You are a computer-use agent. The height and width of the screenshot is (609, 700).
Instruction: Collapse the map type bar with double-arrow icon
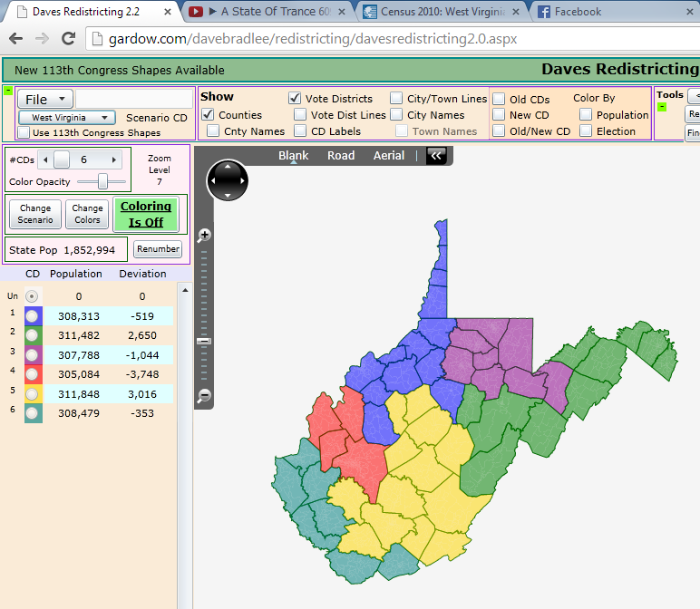(436, 156)
